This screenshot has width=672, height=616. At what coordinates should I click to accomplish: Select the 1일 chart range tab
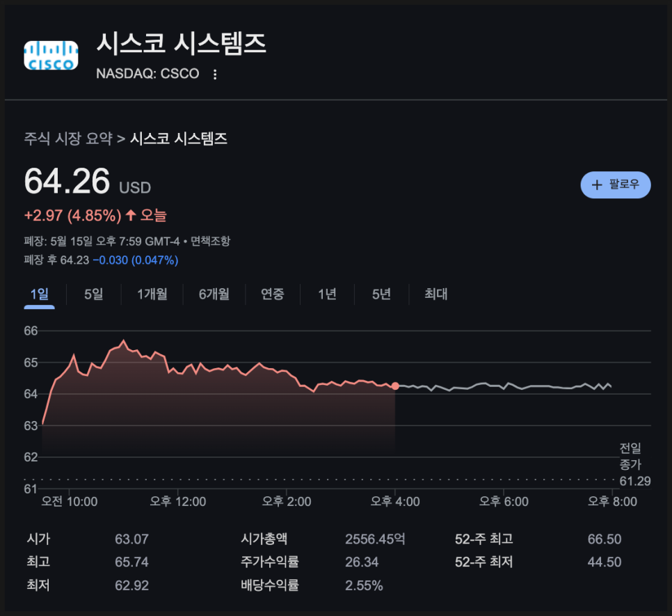click(40, 294)
